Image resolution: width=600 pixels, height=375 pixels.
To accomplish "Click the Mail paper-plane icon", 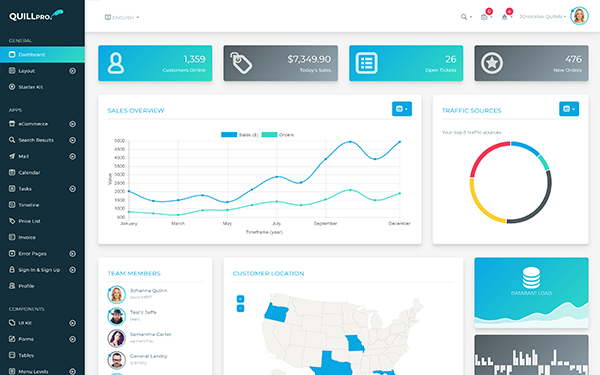I will coord(12,156).
